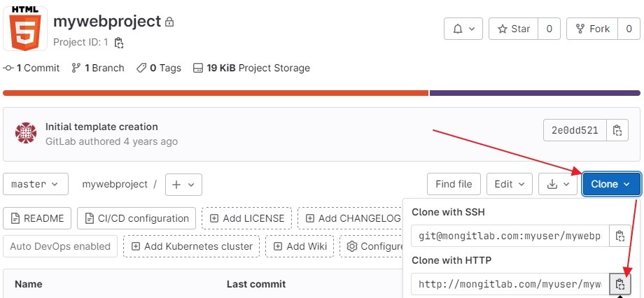Click the HTML5 project avatar
This screenshot has width=644, height=298.
pyautogui.click(x=25, y=29)
